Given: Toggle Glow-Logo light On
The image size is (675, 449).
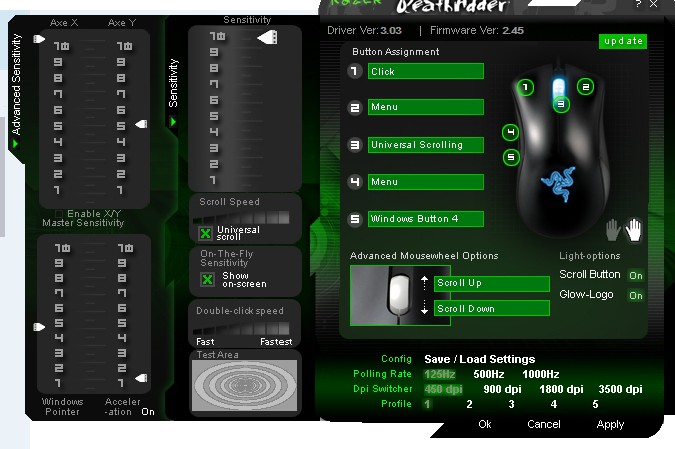Looking at the screenshot, I should pyautogui.click(x=636, y=295).
